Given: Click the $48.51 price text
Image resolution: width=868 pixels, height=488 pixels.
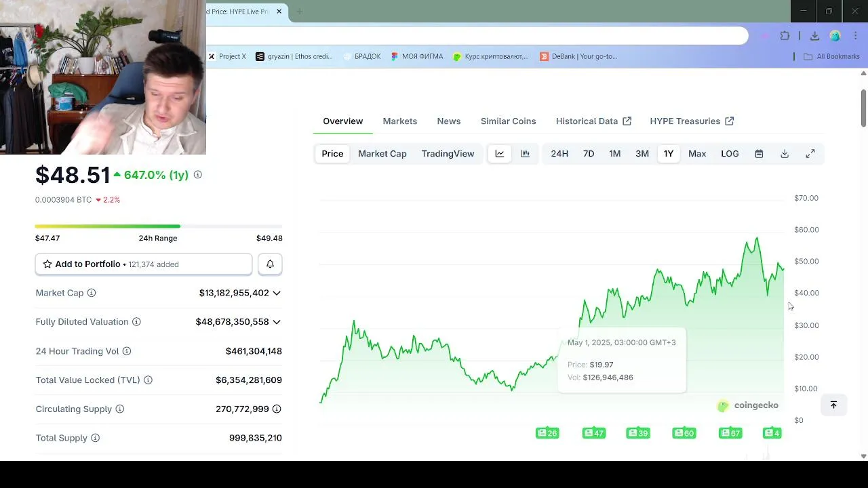Looking at the screenshot, I should (x=73, y=175).
